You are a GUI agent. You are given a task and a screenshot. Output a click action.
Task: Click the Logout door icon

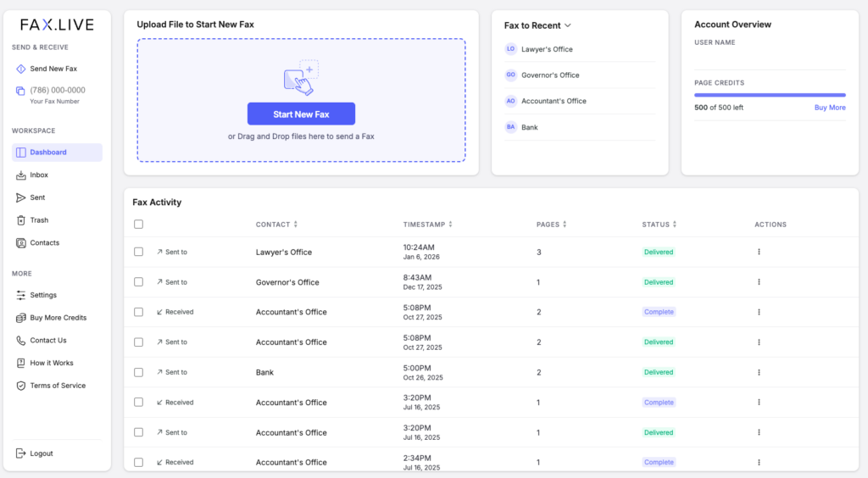(20, 453)
